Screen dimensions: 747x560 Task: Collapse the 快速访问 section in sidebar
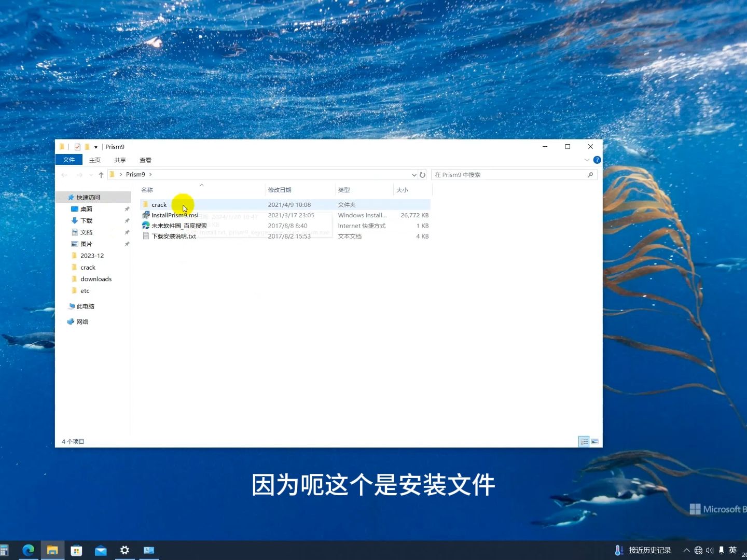63,197
